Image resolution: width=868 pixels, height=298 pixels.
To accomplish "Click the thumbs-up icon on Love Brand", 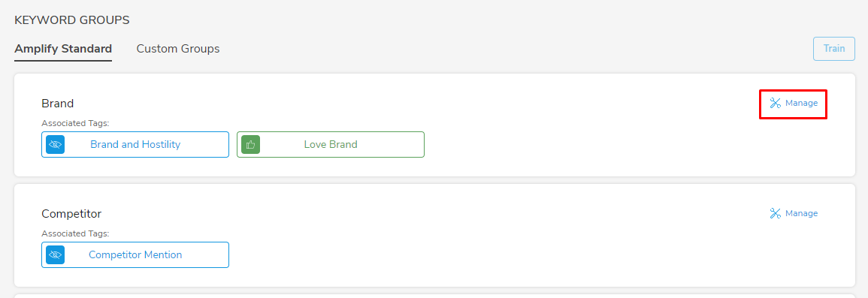I will [x=251, y=144].
